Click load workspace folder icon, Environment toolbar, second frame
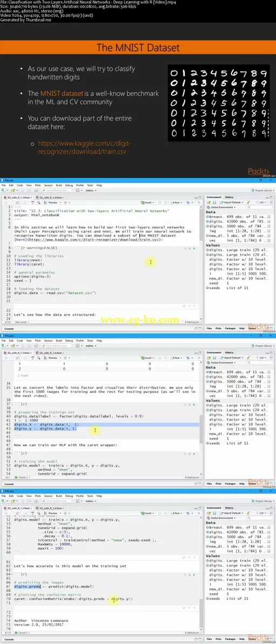276x644 pixels. [x=209, y=358]
